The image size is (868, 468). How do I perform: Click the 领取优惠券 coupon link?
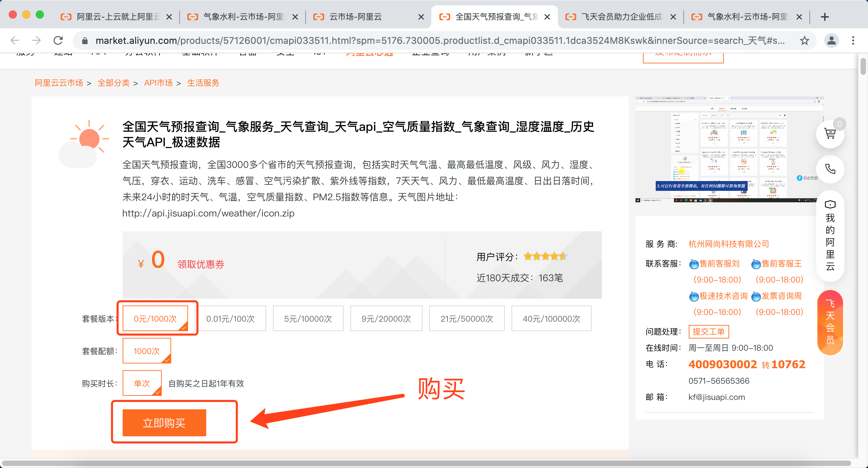[201, 264]
